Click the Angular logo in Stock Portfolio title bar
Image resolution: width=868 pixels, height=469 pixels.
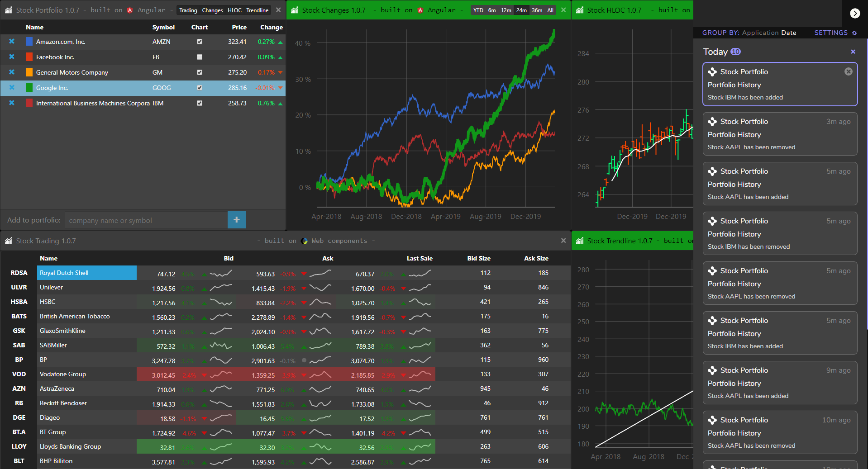pyautogui.click(x=130, y=10)
